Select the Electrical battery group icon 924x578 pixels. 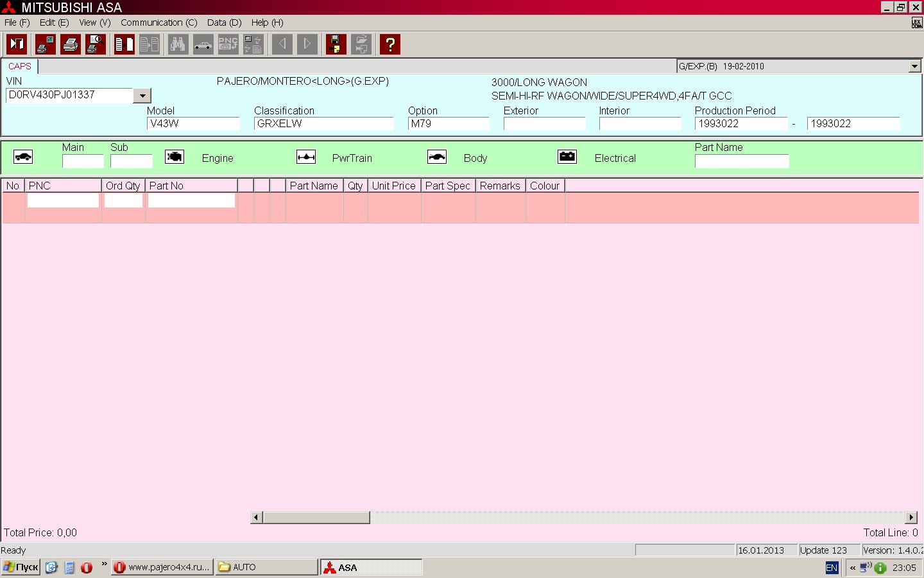[567, 157]
